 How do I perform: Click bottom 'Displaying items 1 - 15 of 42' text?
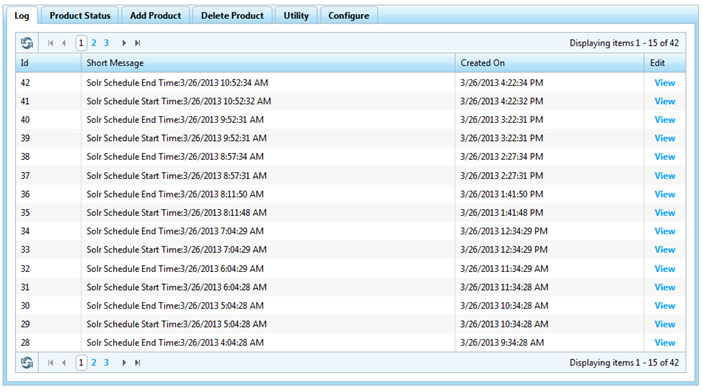(624, 362)
